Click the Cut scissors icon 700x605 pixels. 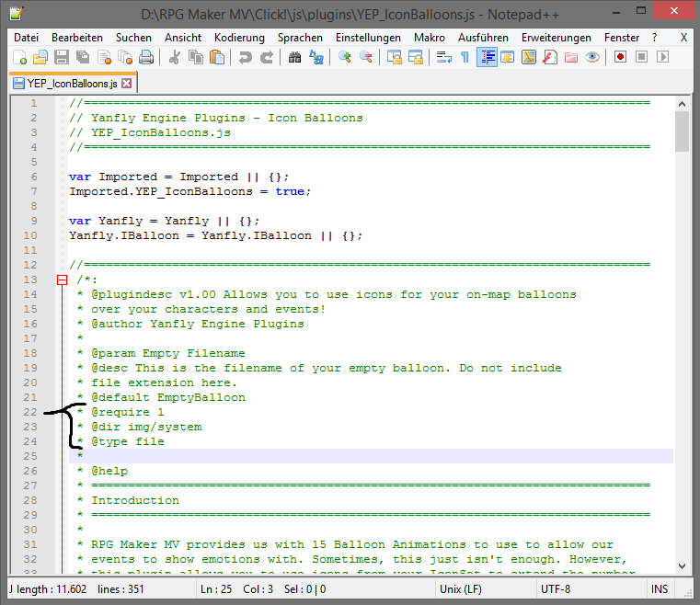point(175,57)
